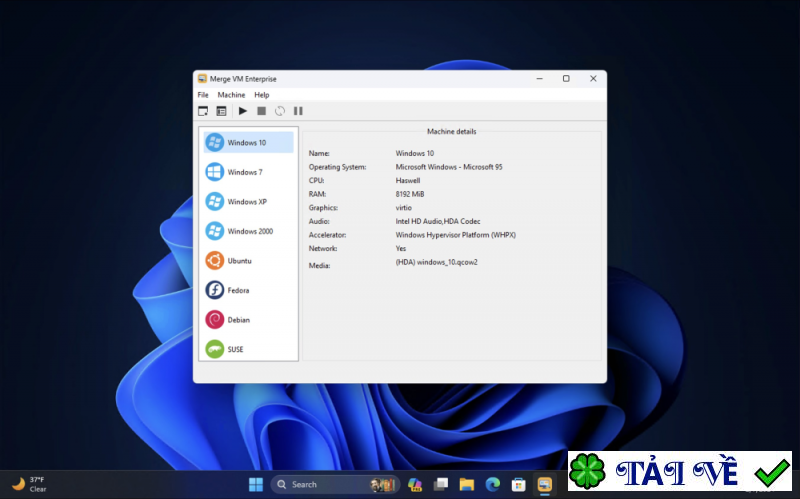Select the Windows 7 virtual machine
This screenshot has height=499, width=800.
[x=246, y=172]
